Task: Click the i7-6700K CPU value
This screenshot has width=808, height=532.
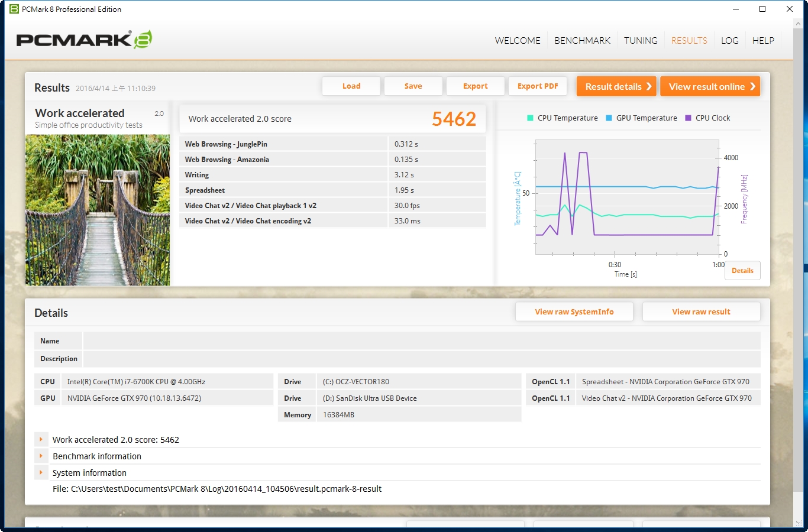Action: click(136, 382)
